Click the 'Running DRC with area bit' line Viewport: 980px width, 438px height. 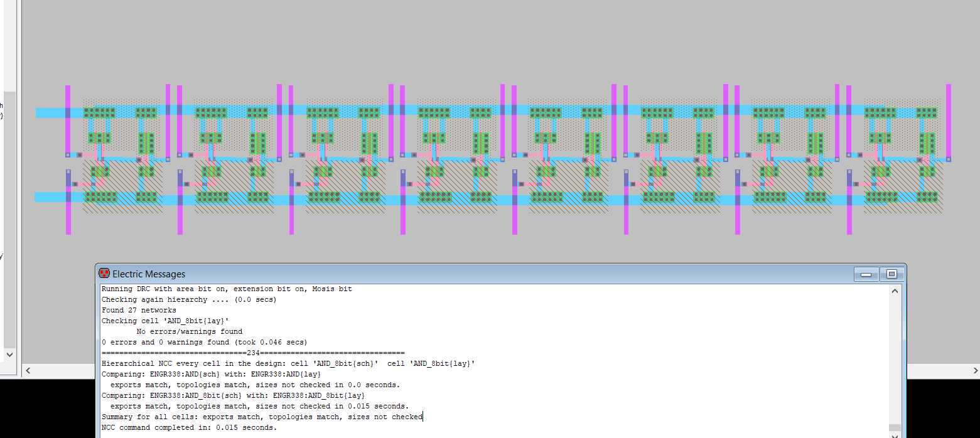227,289
